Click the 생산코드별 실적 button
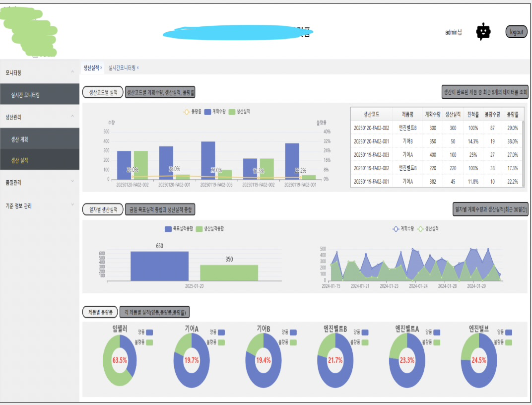The width and height of the screenshot is (532, 405). (x=103, y=92)
